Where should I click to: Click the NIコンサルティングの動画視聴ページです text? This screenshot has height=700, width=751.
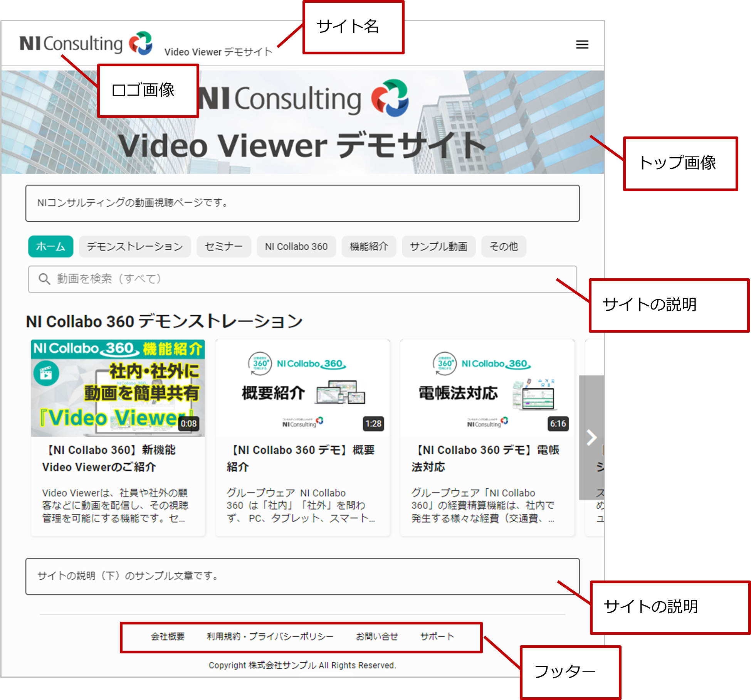tap(133, 203)
